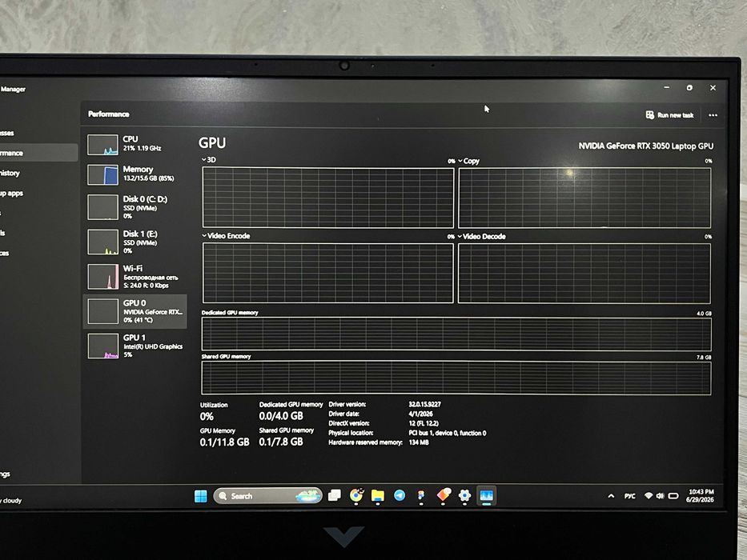This screenshot has height=560, width=747.
Task: Click the Utilization 0% value
Action: pyautogui.click(x=207, y=417)
